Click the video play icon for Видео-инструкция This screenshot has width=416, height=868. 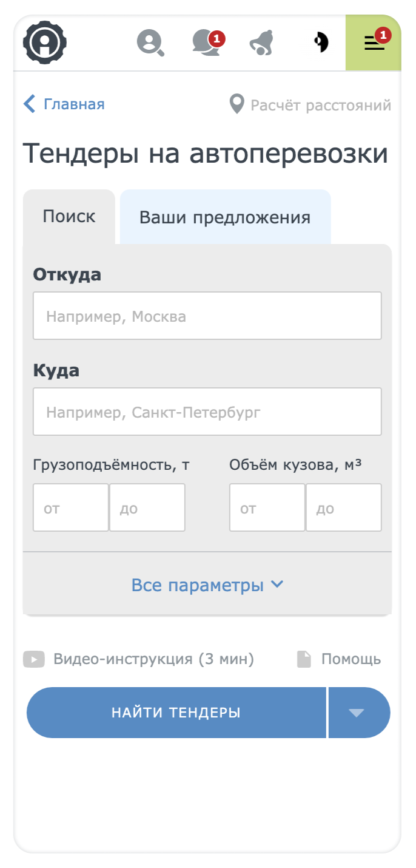(x=34, y=659)
